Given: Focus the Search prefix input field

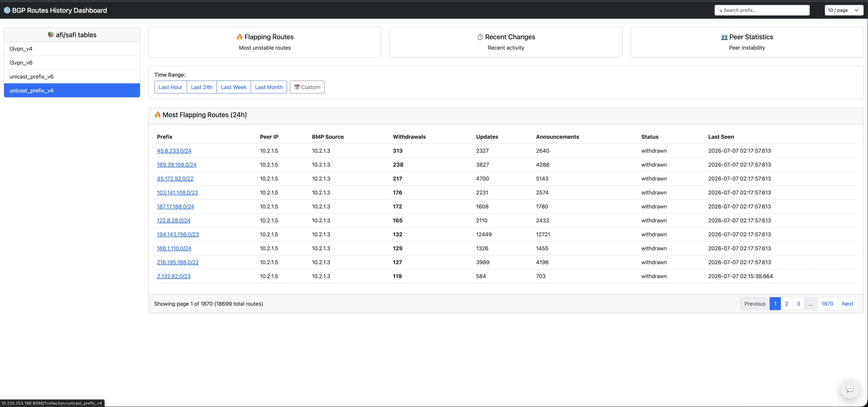Looking at the screenshot, I should 762,10.
